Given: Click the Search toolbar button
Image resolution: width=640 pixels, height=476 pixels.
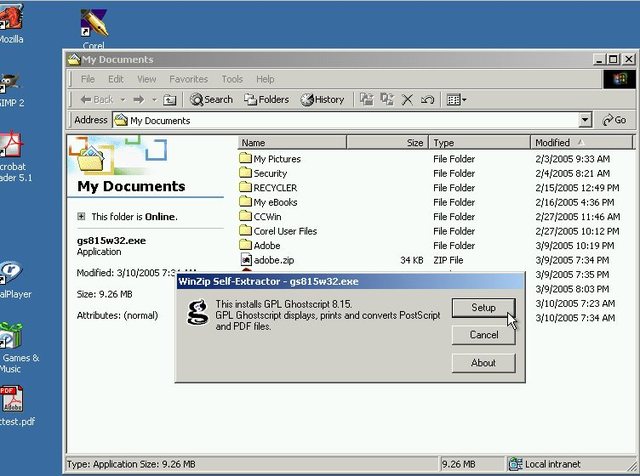Looking at the screenshot, I should coord(211,99).
